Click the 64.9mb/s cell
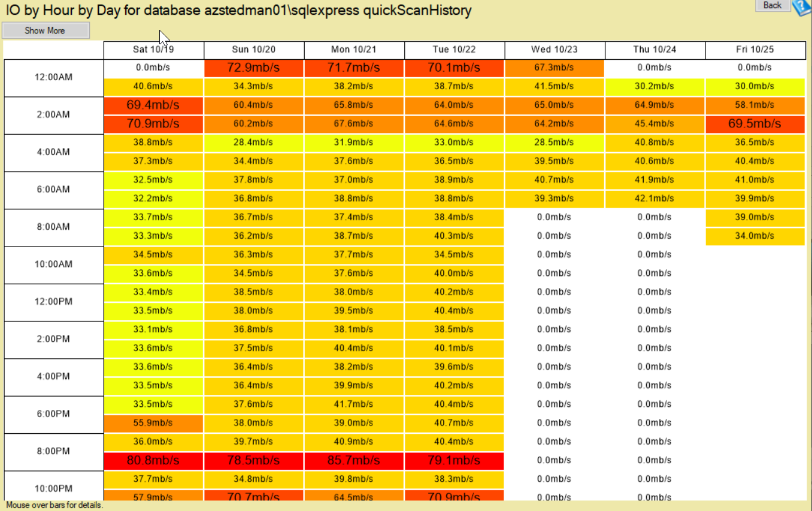Screen dimensions: 812x511 coord(655,105)
